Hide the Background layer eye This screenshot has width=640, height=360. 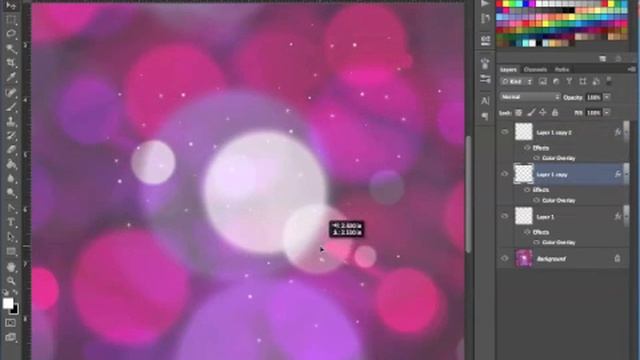[x=505, y=258]
